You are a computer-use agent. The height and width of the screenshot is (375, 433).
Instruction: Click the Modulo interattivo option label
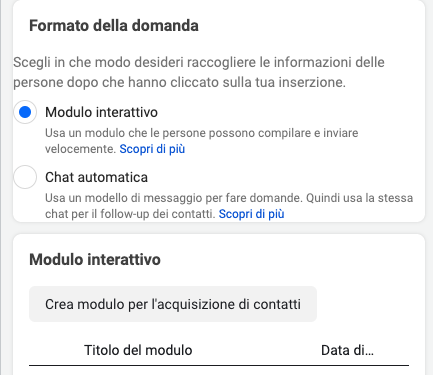(x=101, y=112)
